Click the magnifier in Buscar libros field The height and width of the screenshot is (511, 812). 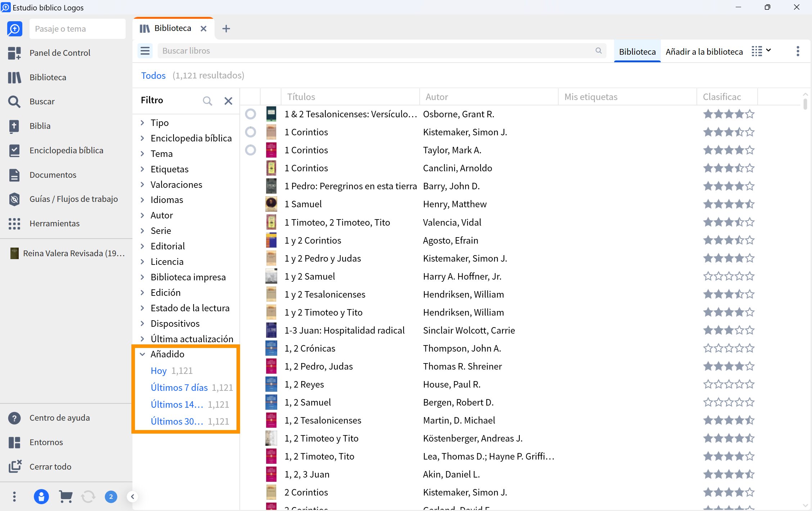tap(598, 51)
